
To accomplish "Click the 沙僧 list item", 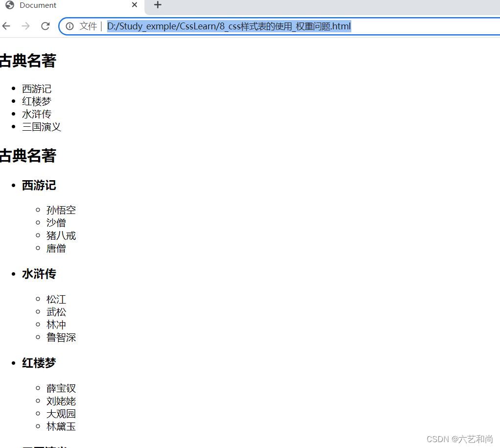I will 56,223.
